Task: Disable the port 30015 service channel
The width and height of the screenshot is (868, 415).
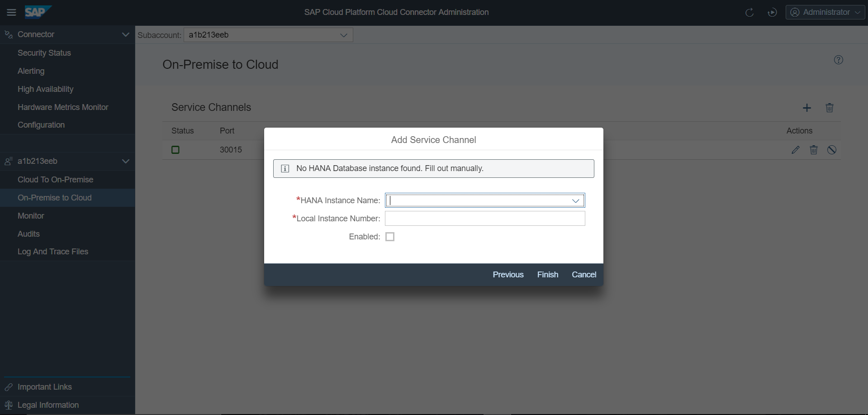Action: [832, 150]
